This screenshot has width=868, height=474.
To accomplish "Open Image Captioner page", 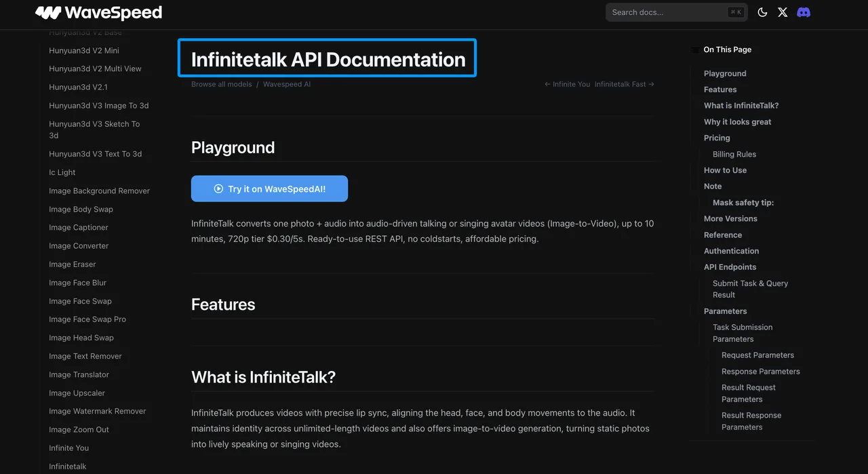I will (x=79, y=227).
